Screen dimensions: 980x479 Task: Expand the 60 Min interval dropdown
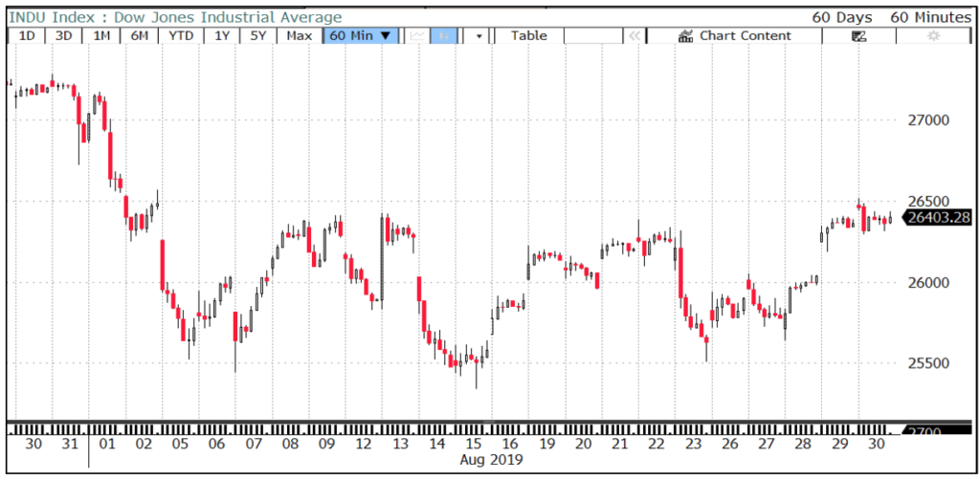[361, 35]
